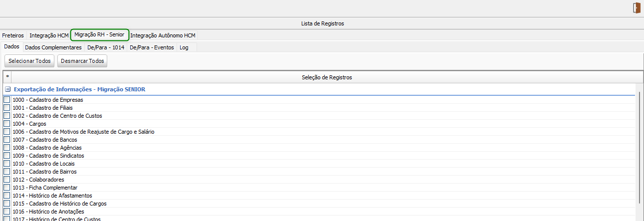Open the Freteiros tab
Image resolution: width=644 pixels, height=221 pixels.
13,35
